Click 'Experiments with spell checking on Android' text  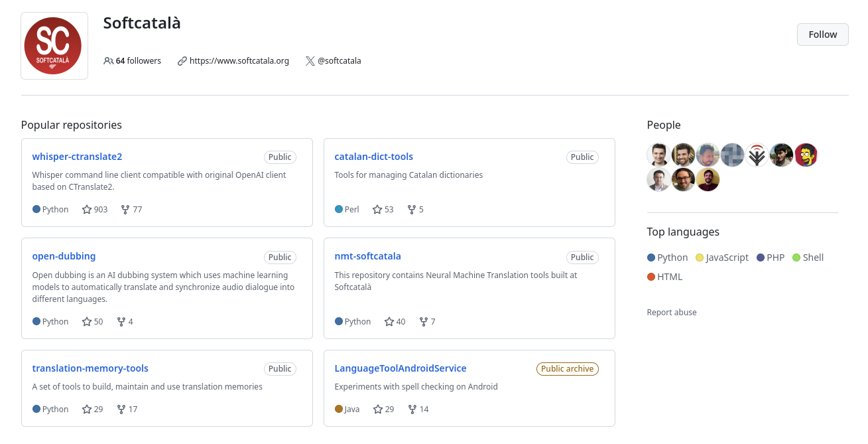(416, 387)
